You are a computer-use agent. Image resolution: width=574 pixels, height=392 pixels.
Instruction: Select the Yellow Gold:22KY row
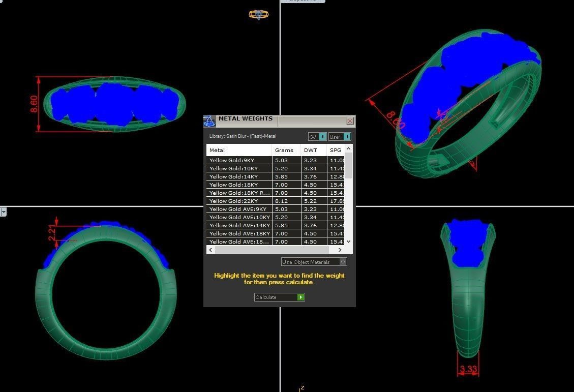point(275,200)
